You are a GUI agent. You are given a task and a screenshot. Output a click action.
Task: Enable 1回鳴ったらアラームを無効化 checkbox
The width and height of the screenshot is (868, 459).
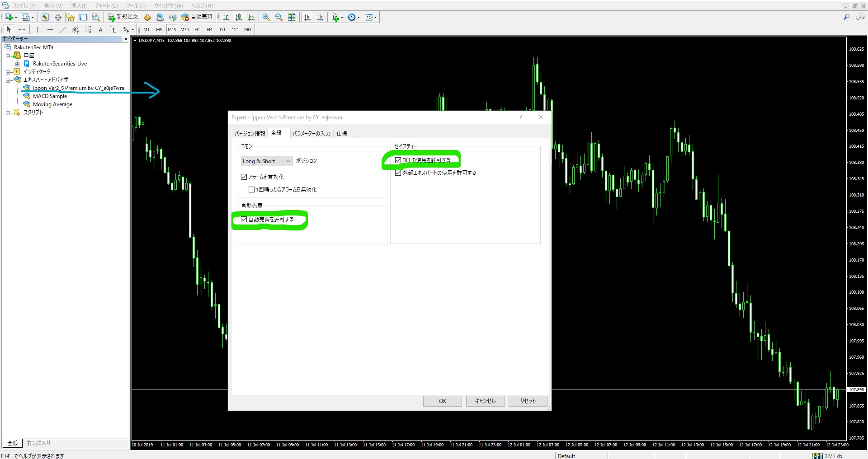(x=252, y=190)
